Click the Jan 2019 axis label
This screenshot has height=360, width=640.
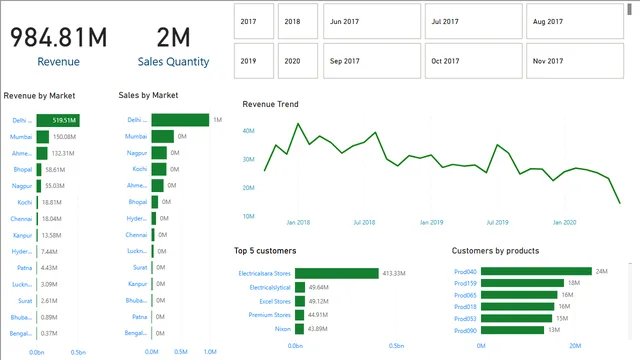click(x=431, y=222)
